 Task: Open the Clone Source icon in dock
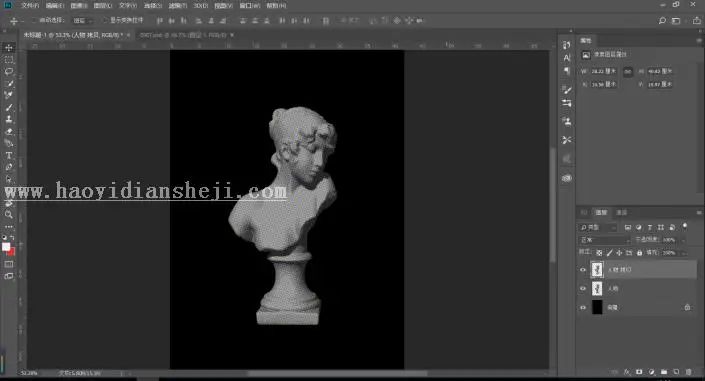(x=567, y=121)
